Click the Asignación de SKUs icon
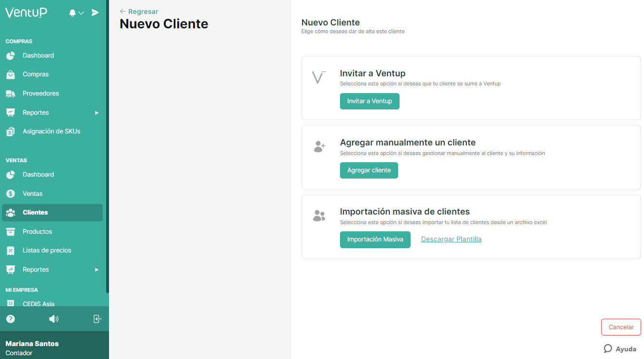 pyautogui.click(x=11, y=131)
